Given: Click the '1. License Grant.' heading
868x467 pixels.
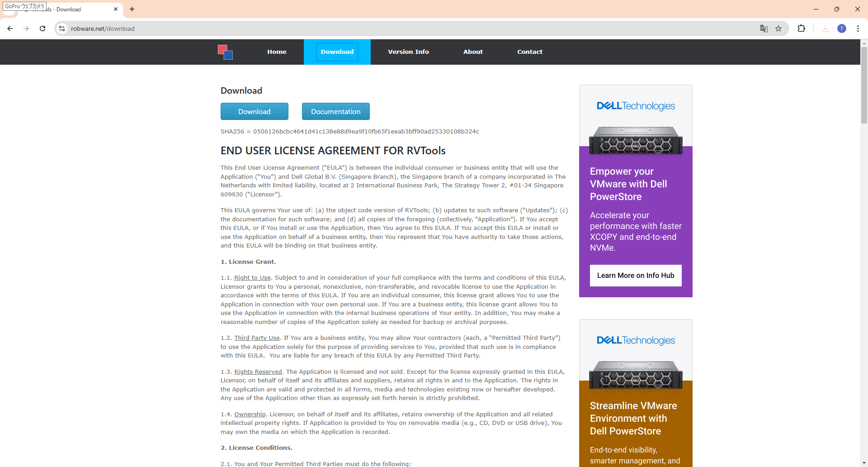Looking at the screenshot, I should pos(248,262).
